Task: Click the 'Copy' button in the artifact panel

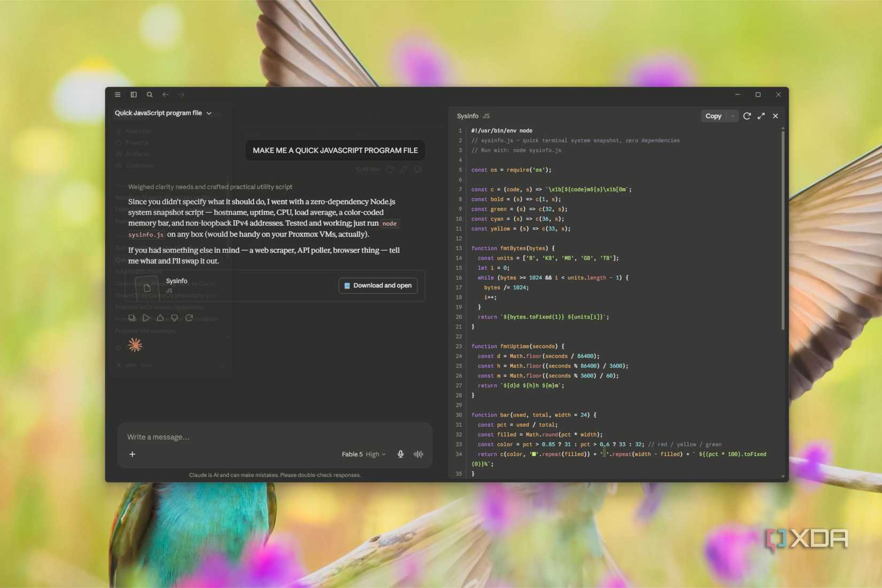Action: [714, 116]
